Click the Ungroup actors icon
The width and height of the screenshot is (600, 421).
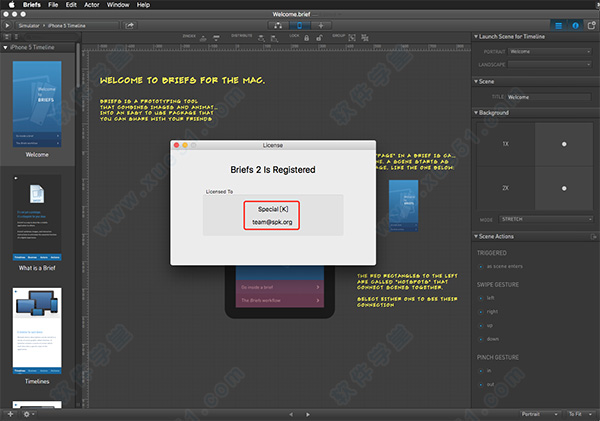[x=365, y=38]
